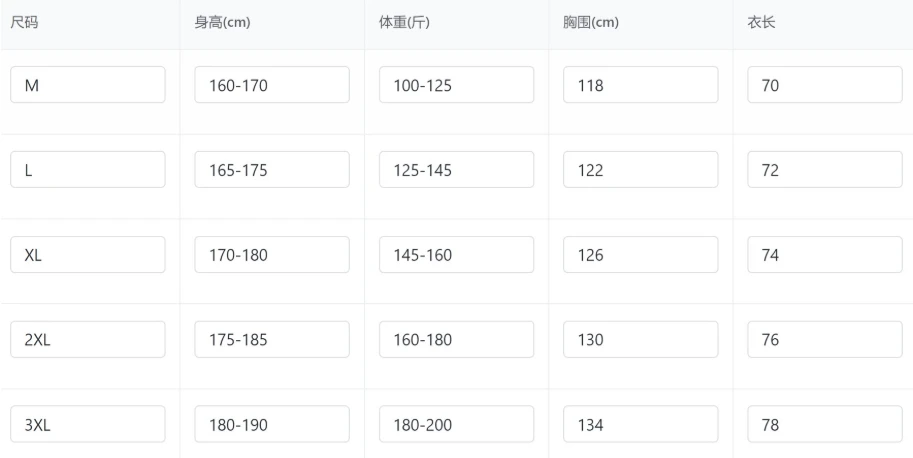Select the chest field showing 134

(640, 424)
